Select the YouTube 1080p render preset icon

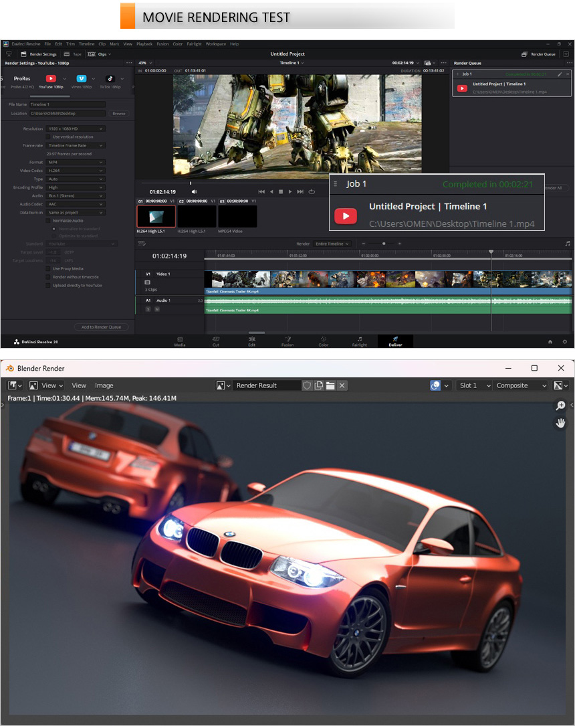pos(50,79)
